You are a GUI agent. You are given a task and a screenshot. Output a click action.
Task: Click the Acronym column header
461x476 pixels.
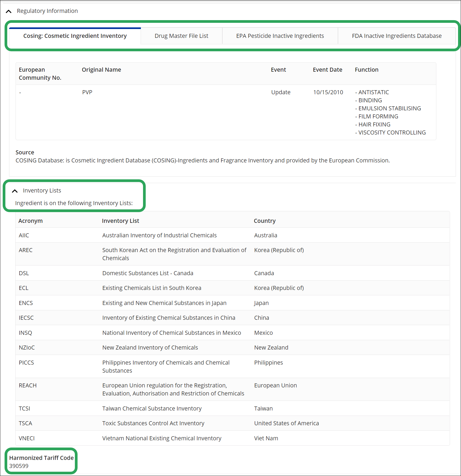coord(30,221)
